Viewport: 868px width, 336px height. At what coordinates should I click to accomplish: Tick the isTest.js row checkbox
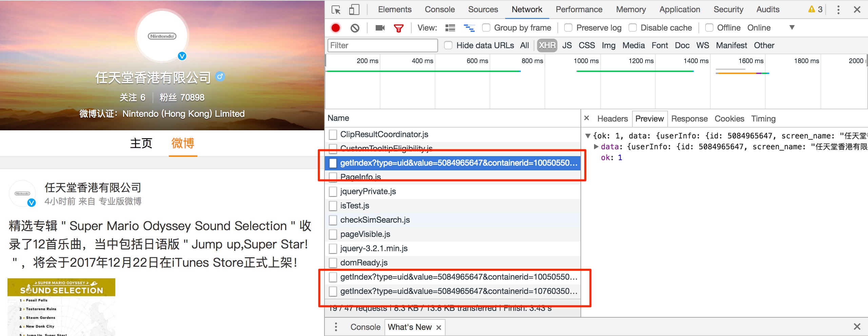pyautogui.click(x=333, y=206)
